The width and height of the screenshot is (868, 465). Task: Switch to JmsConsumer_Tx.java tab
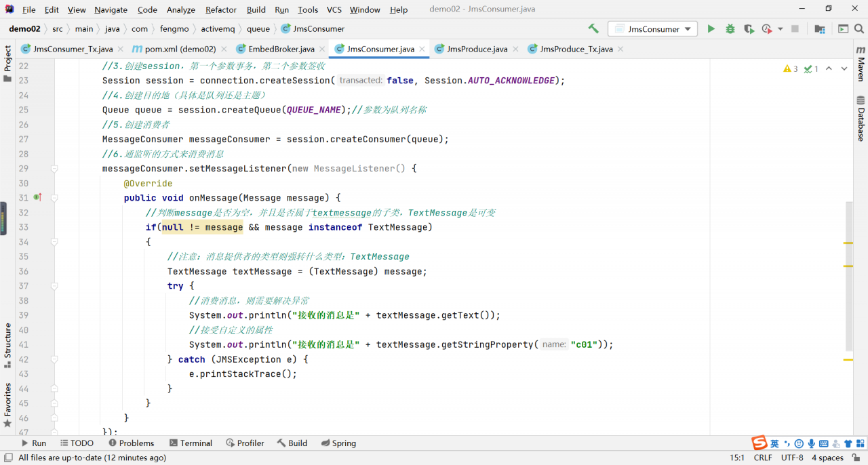(x=73, y=49)
